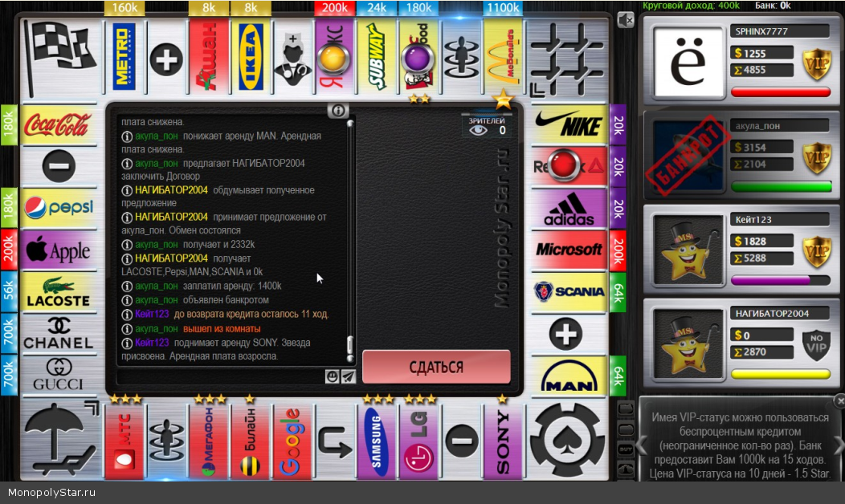
Task: Select the Apple property cell
Action: click(x=58, y=250)
